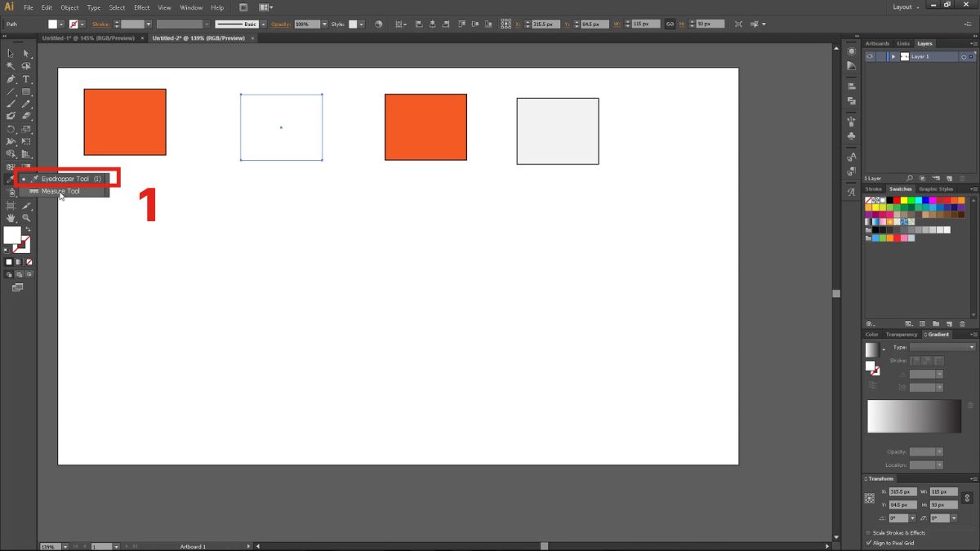Enable Scale Strokes & Effects checkbox
This screenshot has height=551, width=980.
tap(868, 533)
